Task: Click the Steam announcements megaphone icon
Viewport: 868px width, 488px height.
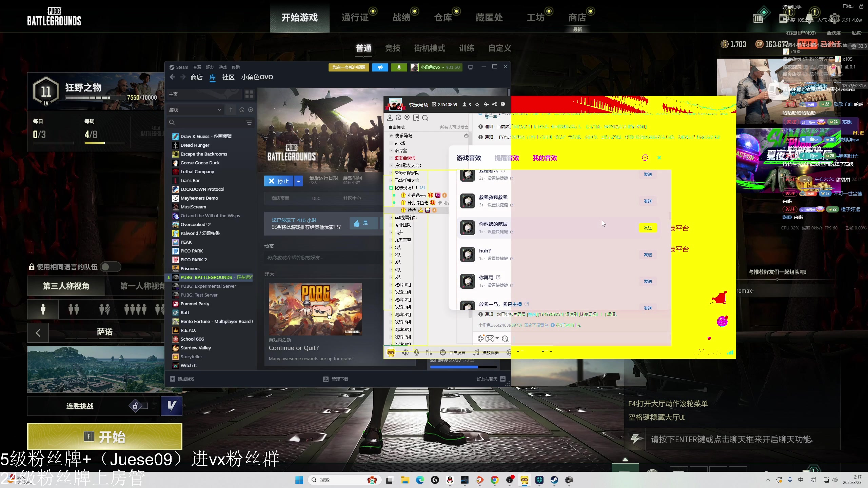Action: click(x=380, y=67)
